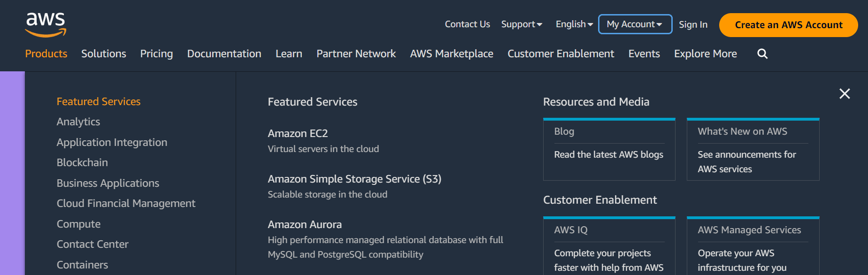Open the Amazon EC2 service link
Screen dimensions: 868x275
click(x=298, y=134)
